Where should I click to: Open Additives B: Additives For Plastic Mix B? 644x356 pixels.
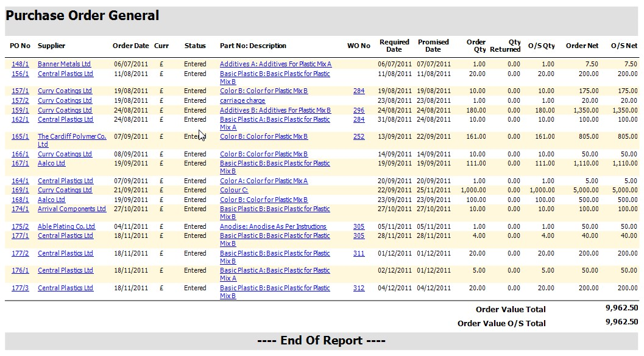pos(275,110)
